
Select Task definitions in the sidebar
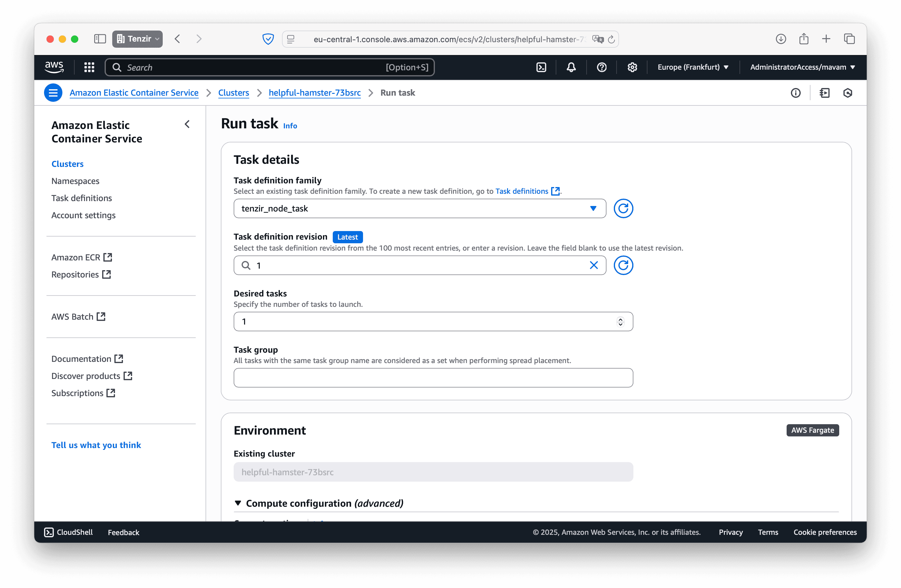click(x=81, y=198)
